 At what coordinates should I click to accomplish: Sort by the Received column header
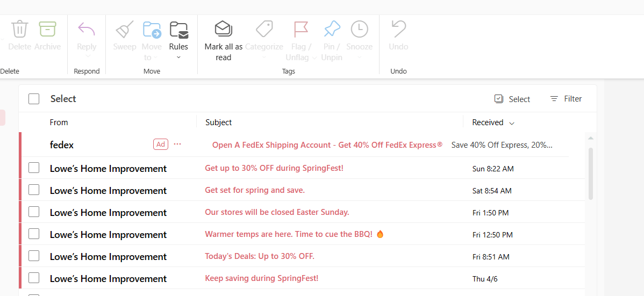tap(488, 122)
